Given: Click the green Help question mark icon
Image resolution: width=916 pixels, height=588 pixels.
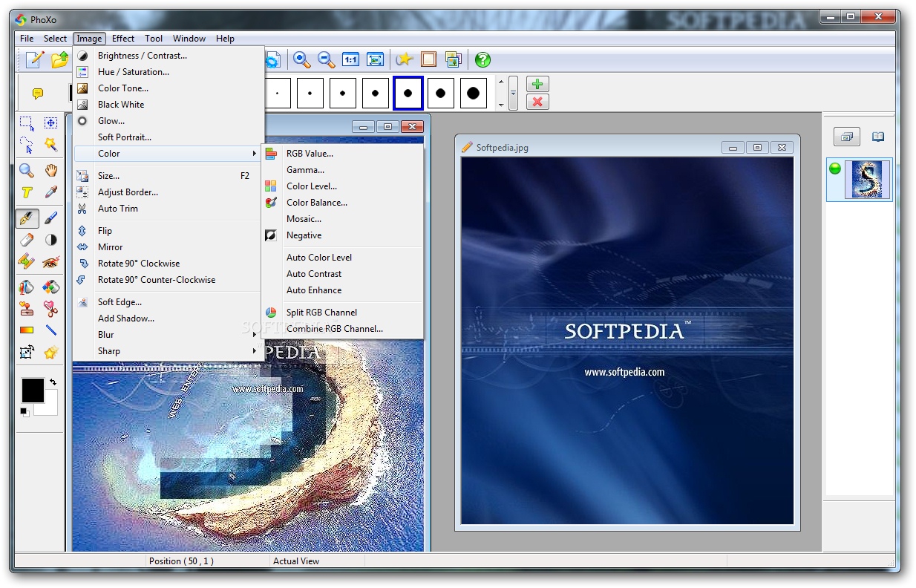Looking at the screenshot, I should (x=482, y=60).
